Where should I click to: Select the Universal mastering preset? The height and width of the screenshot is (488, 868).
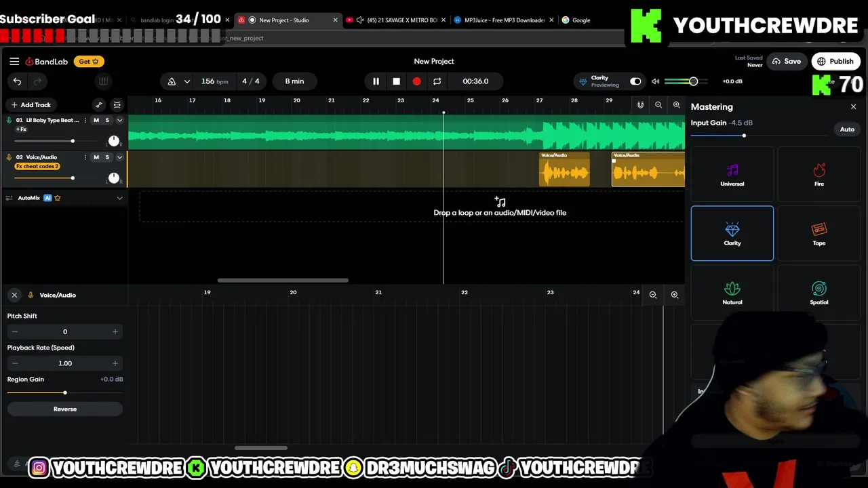(732, 174)
